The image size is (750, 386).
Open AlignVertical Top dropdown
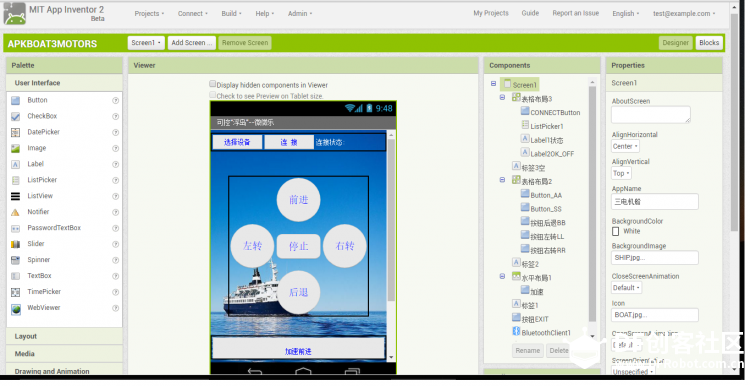621,174
